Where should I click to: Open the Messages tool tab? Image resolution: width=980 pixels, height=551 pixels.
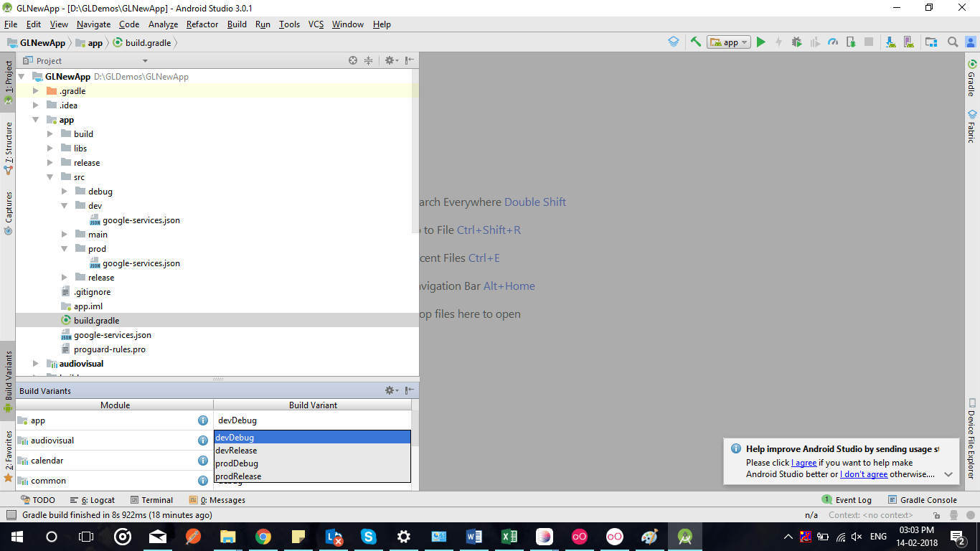[x=217, y=500]
